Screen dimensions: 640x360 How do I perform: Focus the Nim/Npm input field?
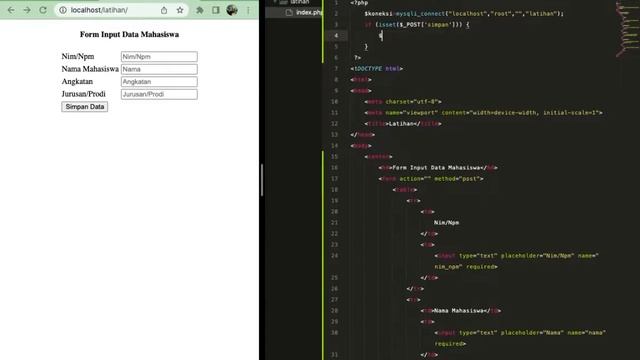159,57
